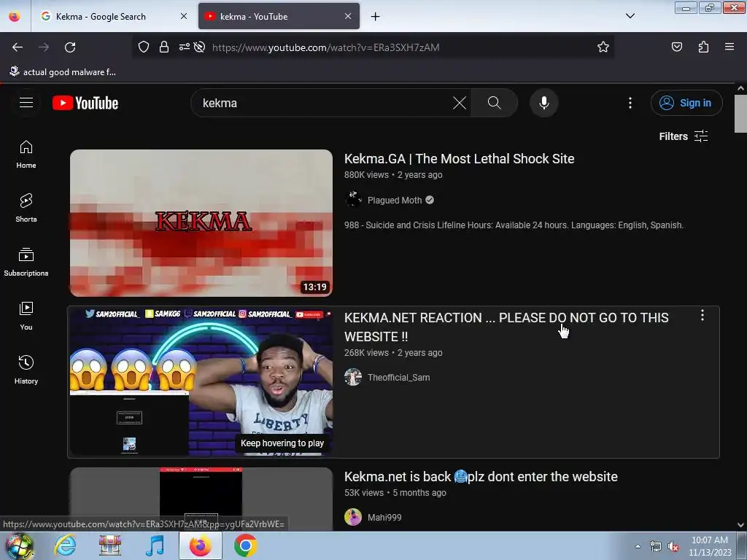Show hidden system tray icons
747x560 pixels.
point(638,546)
